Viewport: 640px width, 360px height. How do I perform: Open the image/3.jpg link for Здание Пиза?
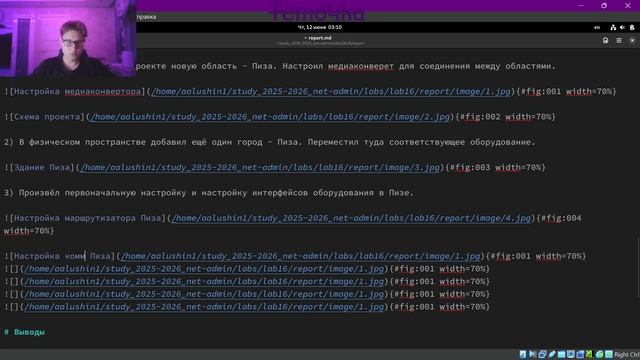point(260,167)
